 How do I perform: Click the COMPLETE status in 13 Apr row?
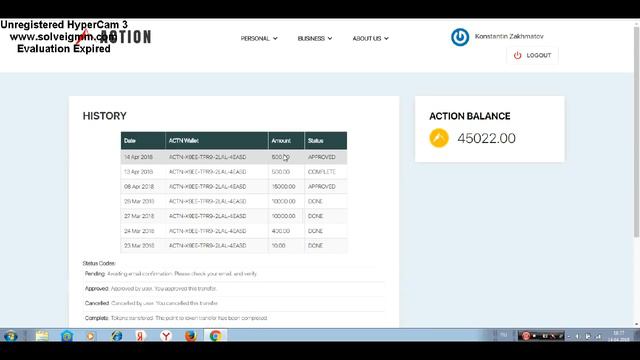click(x=322, y=172)
